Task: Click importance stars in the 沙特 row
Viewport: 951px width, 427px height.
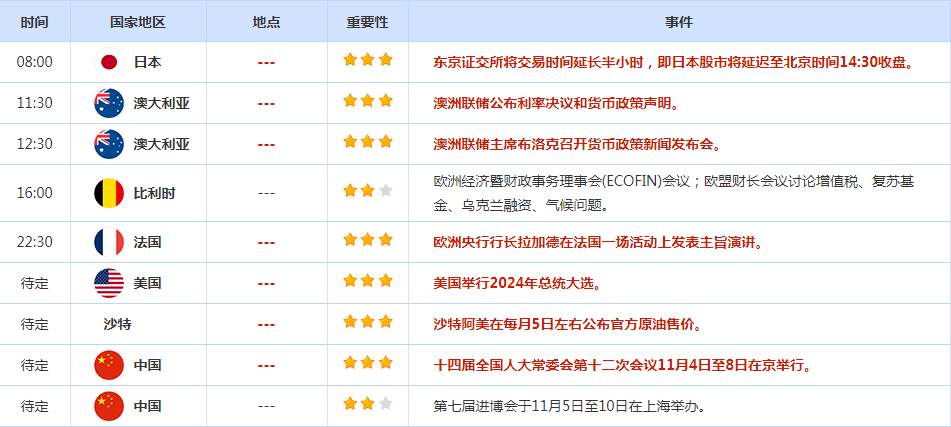Action: 368,321
